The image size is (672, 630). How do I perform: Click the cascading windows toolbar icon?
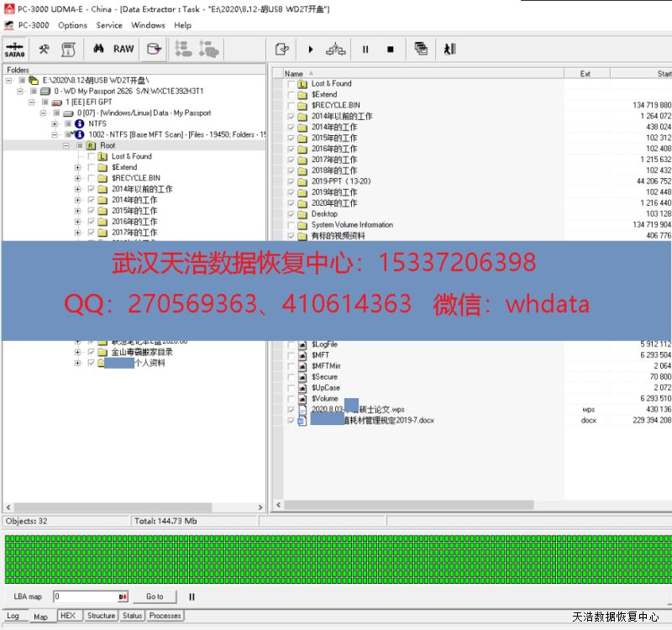(421, 50)
